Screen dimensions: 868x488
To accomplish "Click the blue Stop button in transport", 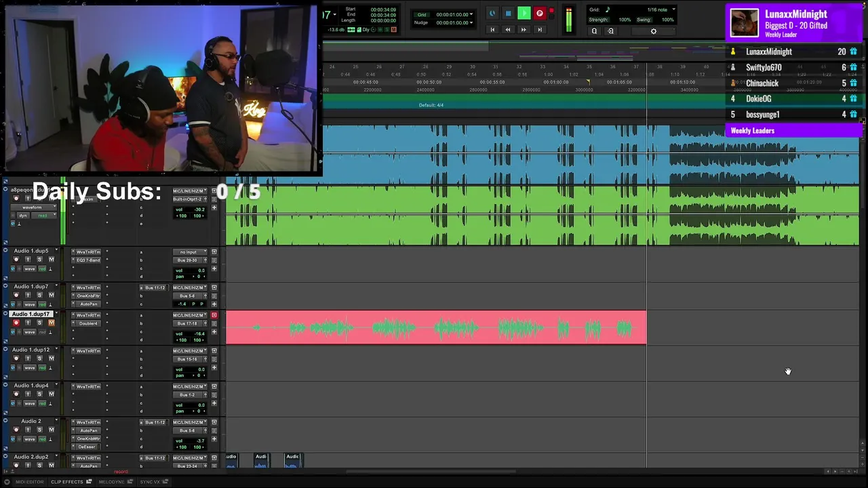I will tap(508, 13).
